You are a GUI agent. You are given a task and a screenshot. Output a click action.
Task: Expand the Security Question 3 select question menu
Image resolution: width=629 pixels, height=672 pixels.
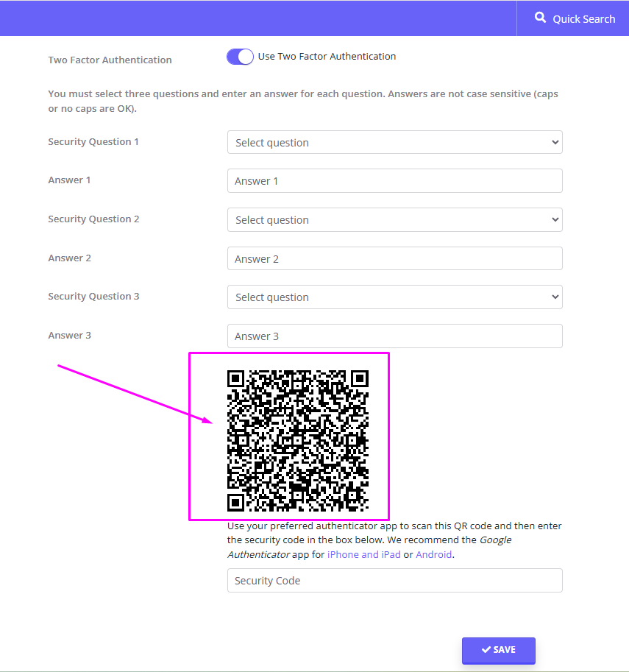(394, 297)
